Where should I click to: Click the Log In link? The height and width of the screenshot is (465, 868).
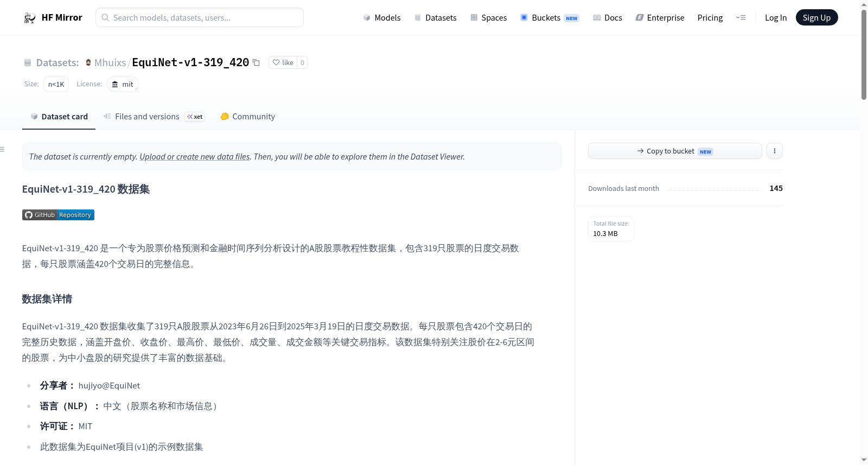pos(776,18)
